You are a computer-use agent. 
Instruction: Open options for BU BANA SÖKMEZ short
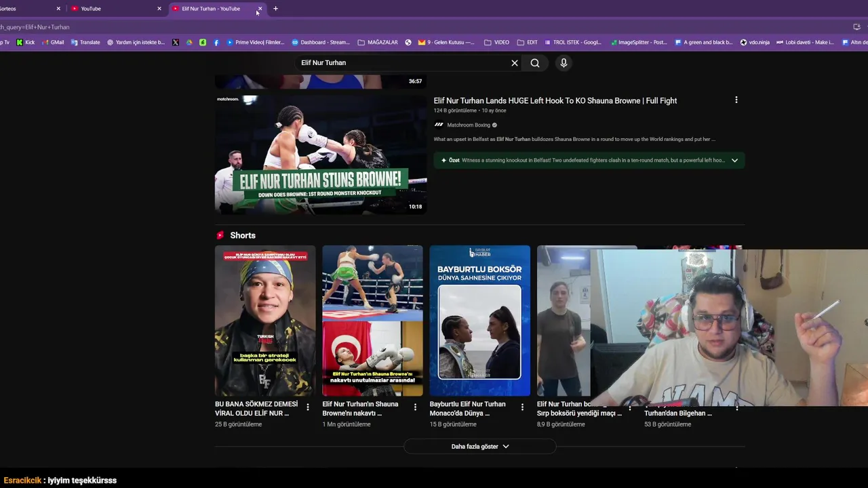(308, 407)
